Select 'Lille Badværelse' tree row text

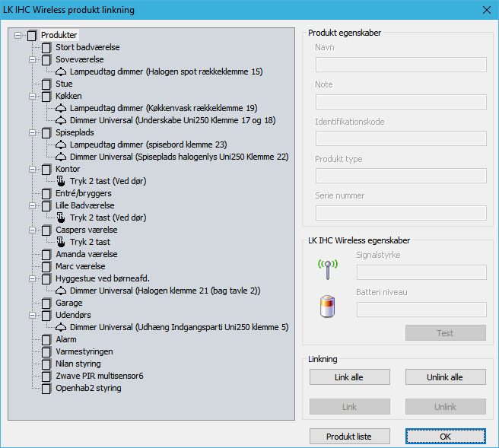(x=84, y=206)
